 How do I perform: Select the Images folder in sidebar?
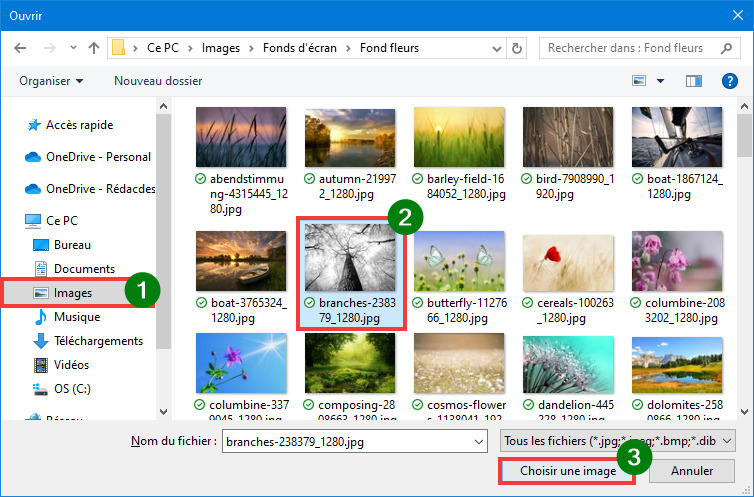[63, 293]
